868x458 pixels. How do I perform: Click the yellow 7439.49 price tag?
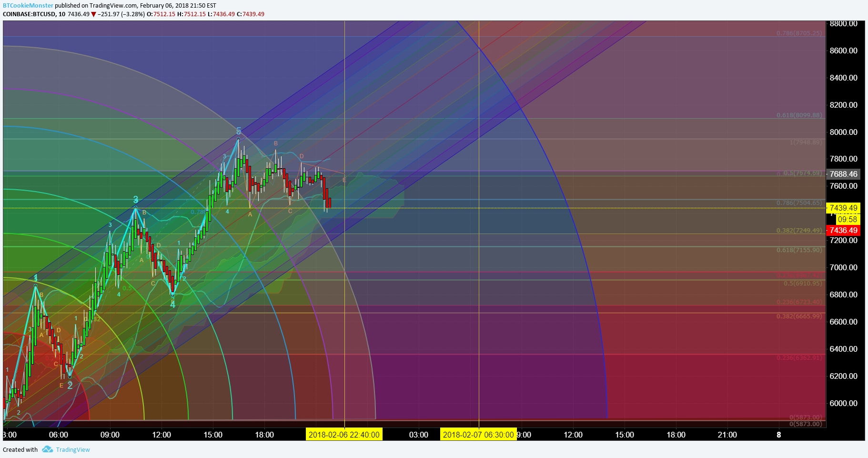tap(843, 208)
